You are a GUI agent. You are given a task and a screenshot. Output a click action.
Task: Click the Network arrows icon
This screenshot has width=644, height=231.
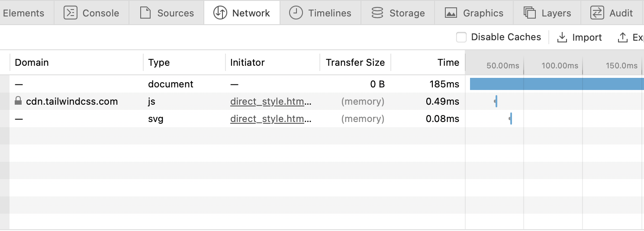pos(220,13)
